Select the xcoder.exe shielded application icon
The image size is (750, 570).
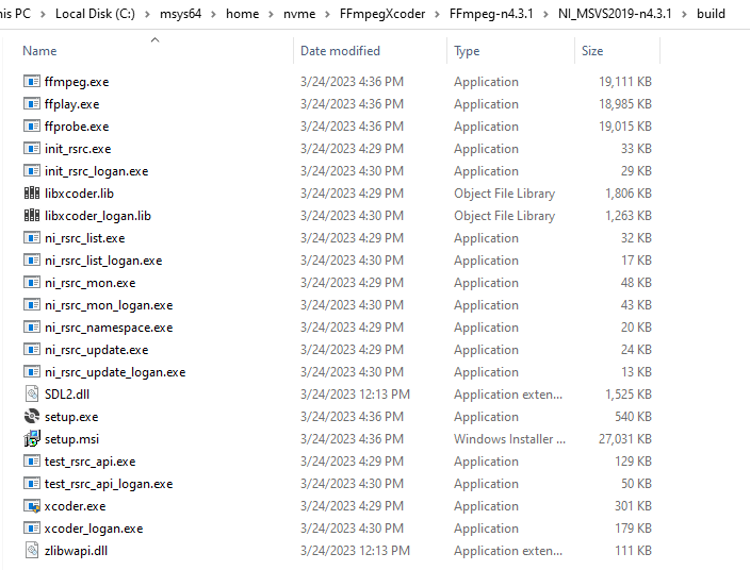click(32, 506)
